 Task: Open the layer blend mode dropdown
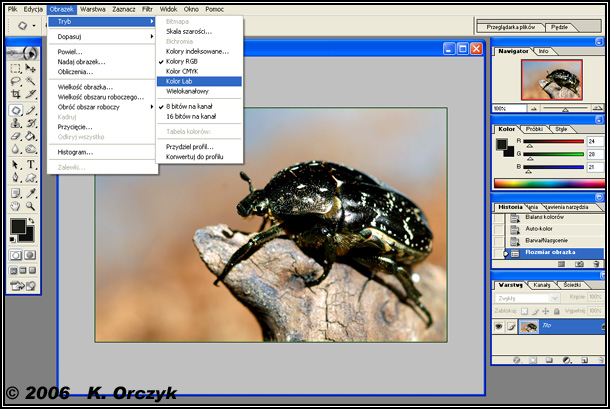(x=524, y=299)
